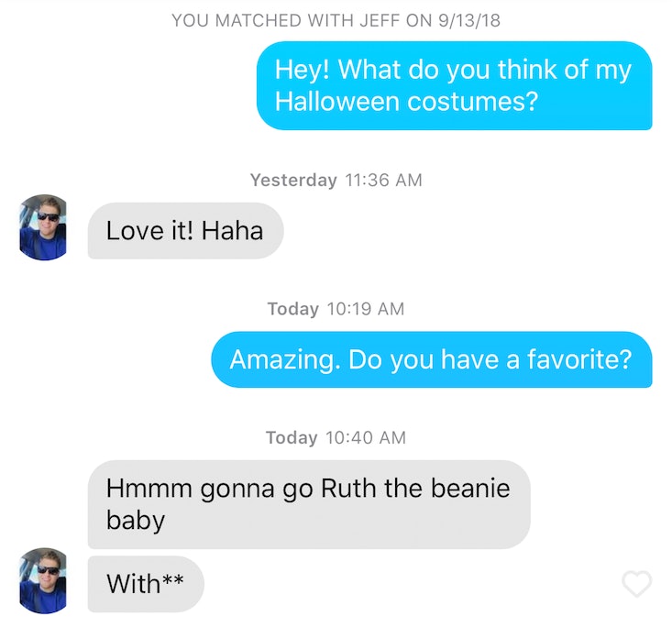Click the word "favorite?" in the blue bubble

pos(579,359)
